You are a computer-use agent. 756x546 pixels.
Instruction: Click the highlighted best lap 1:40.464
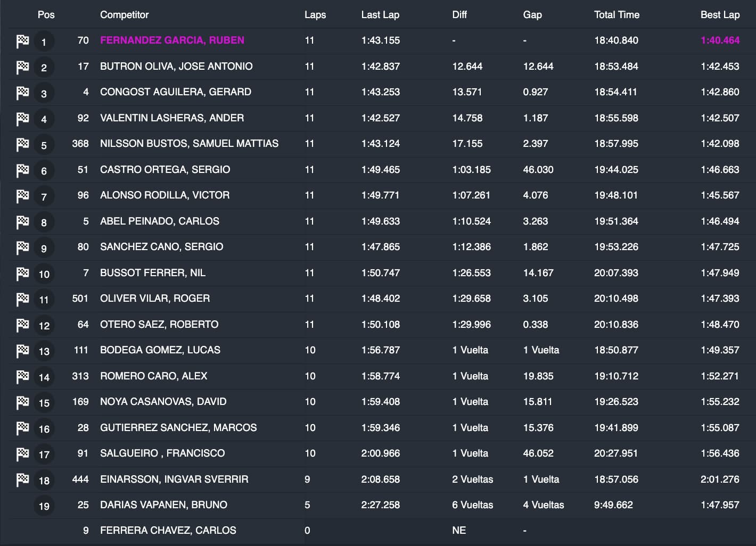click(x=720, y=40)
